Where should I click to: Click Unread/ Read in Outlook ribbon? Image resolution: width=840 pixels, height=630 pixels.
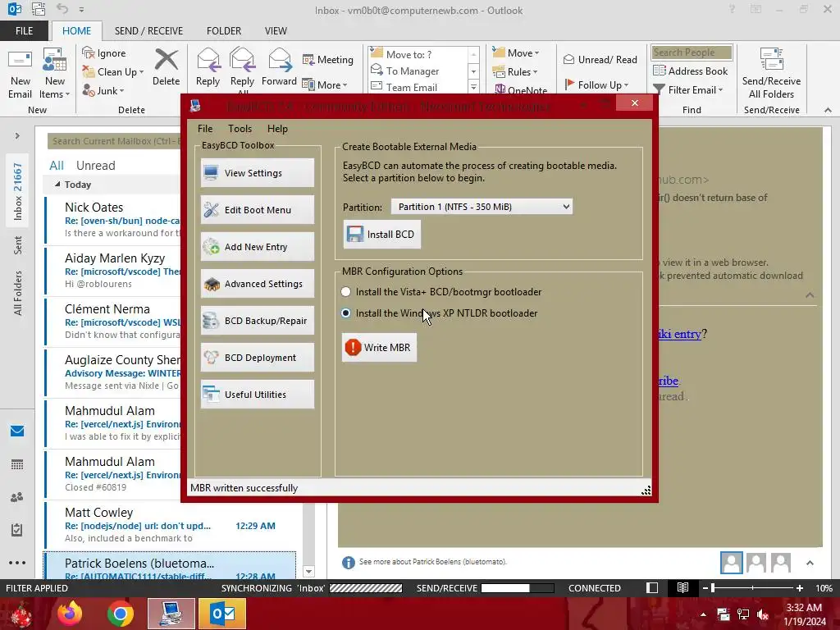[x=600, y=59]
